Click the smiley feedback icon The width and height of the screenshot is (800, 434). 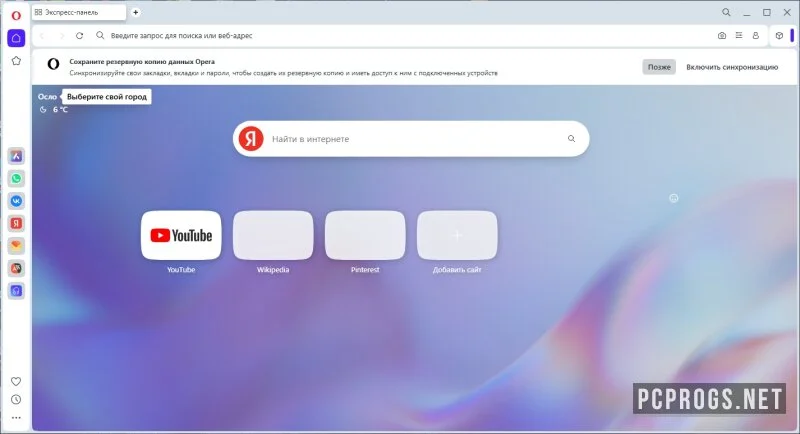click(x=674, y=198)
